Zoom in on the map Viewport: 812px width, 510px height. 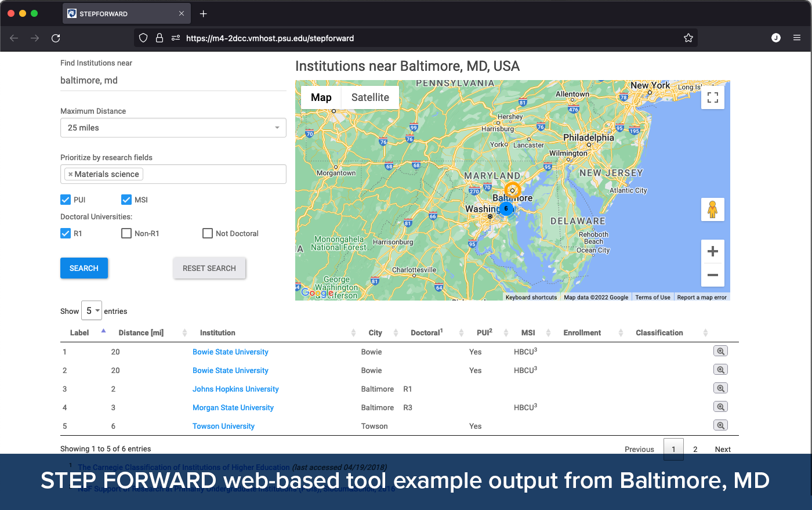point(713,251)
